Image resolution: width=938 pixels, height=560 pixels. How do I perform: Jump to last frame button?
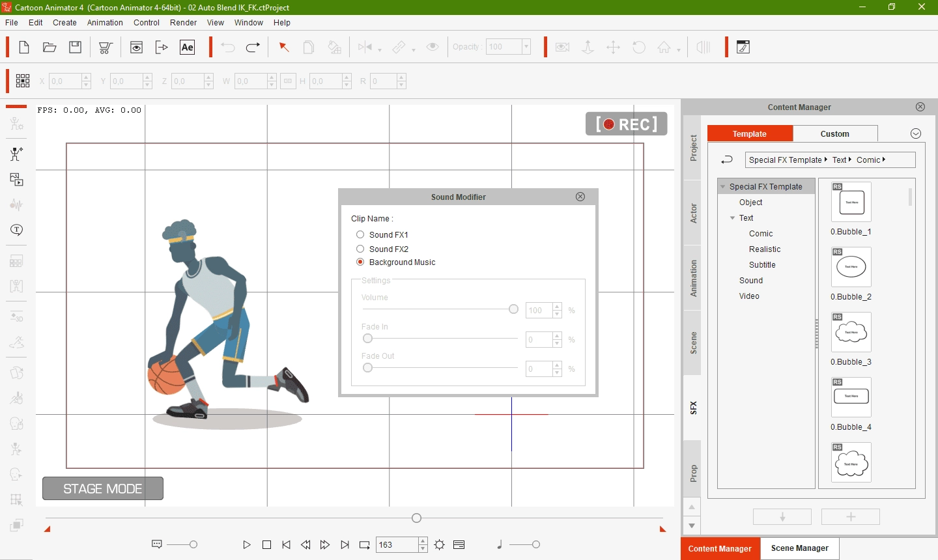point(345,544)
